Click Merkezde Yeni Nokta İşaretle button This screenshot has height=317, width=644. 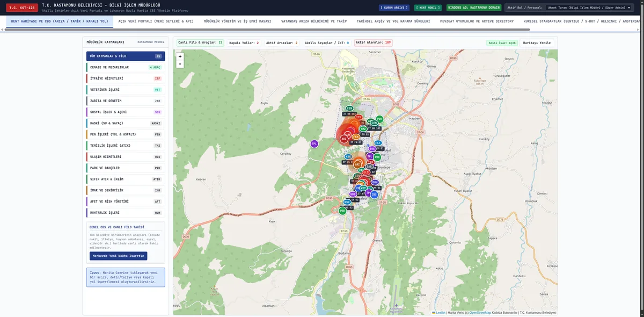pyautogui.click(x=118, y=256)
